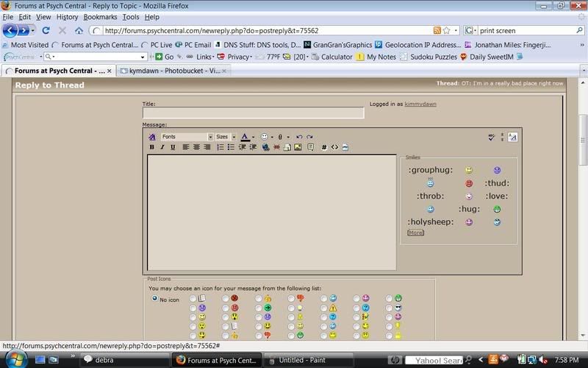Go to the Firefox home page icon
588x368 pixels.
click(x=79, y=30)
